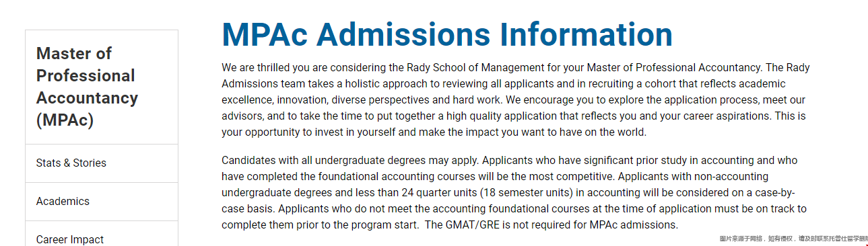Click the image-source watermark text at bottom right
868x246 pixels.
[793, 239]
